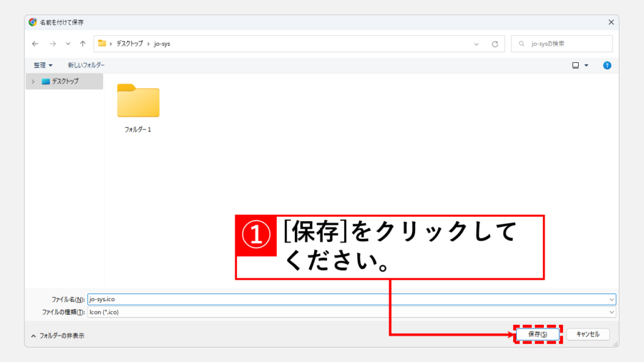Click the Forward navigation arrow

52,44
